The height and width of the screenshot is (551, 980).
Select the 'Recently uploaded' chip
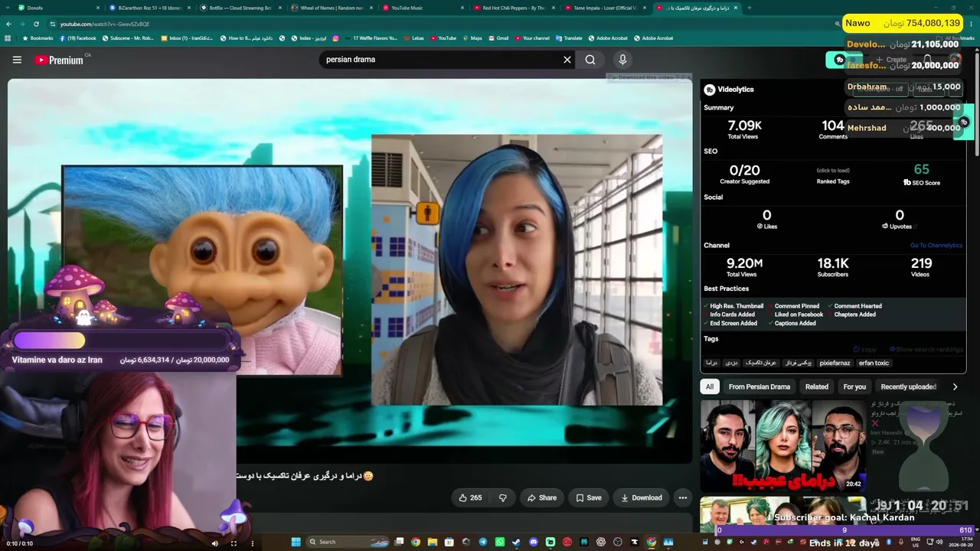(x=909, y=386)
